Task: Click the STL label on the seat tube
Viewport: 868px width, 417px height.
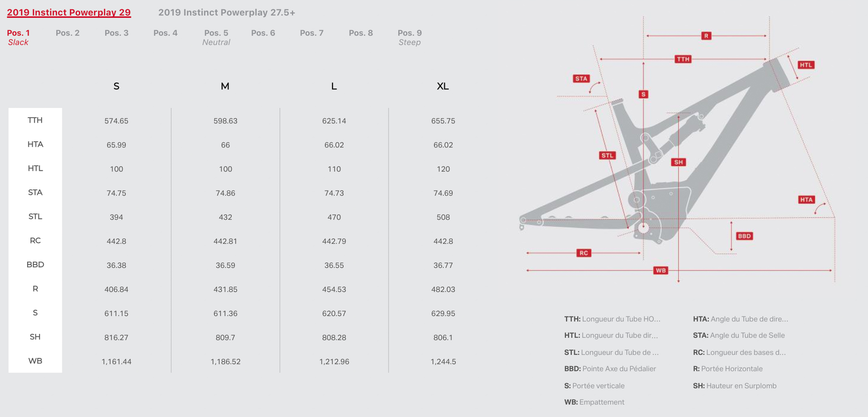Action: [x=607, y=156]
